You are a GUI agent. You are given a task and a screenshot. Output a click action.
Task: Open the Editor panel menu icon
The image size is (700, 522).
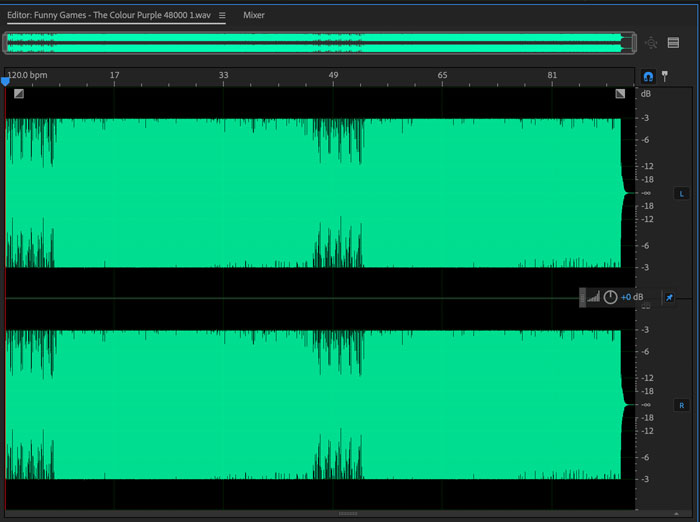click(222, 15)
